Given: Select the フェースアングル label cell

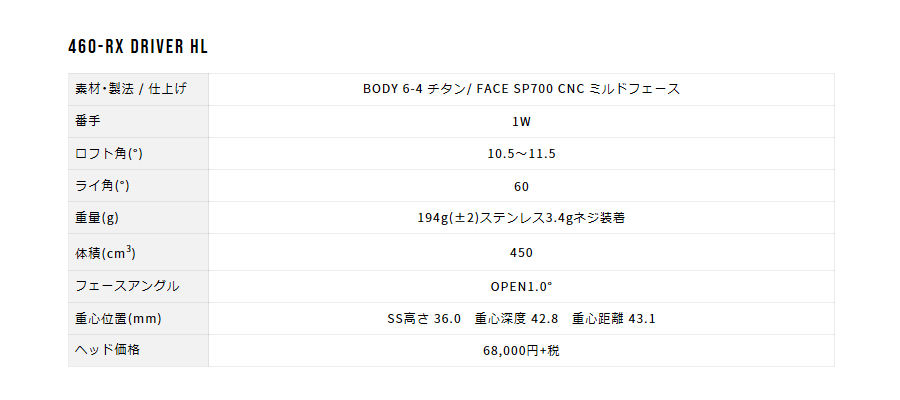Looking at the screenshot, I should coord(138,286).
